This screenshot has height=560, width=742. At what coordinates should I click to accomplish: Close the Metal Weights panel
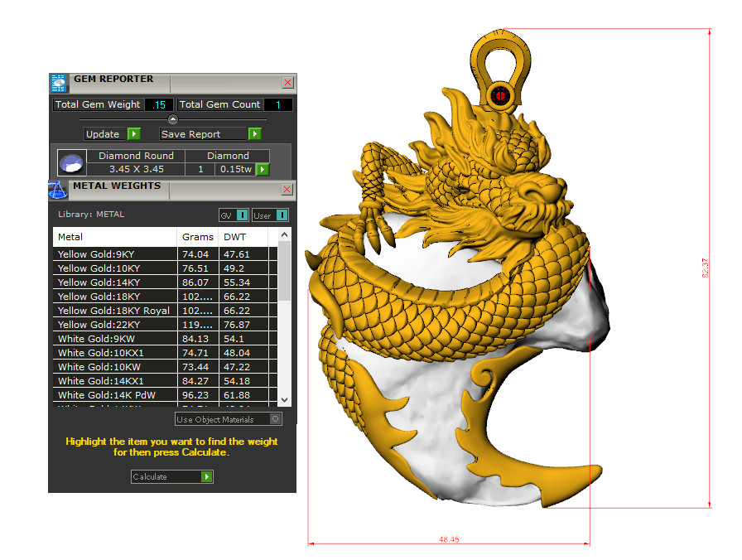click(x=287, y=190)
